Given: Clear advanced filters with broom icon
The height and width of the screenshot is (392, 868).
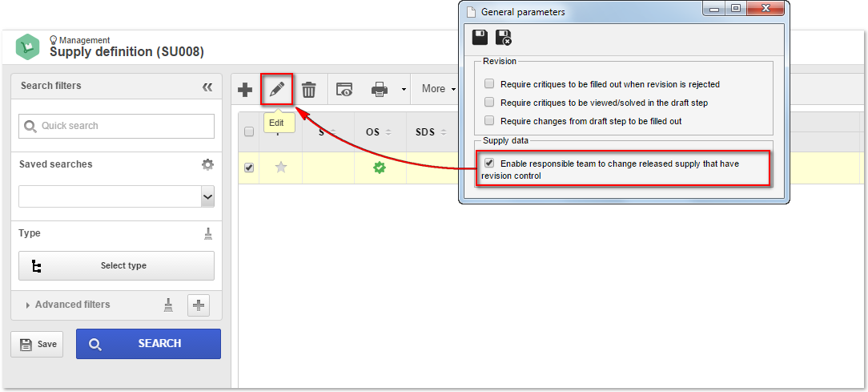Looking at the screenshot, I should (x=169, y=305).
